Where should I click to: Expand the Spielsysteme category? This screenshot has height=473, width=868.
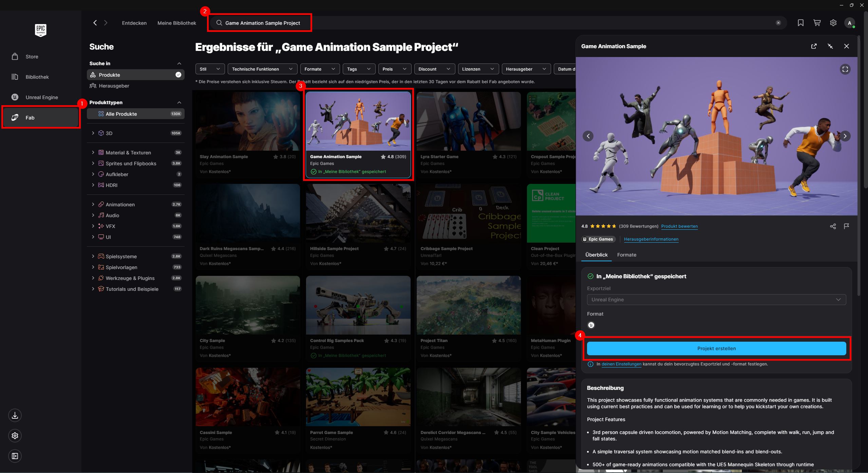[x=93, y=256]
